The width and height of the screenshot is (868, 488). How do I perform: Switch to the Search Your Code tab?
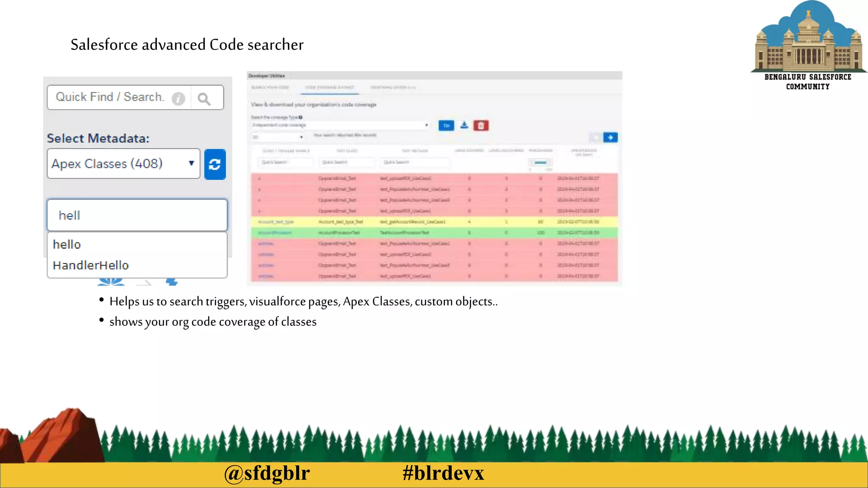pyautogui.click(x=270, y=87)
